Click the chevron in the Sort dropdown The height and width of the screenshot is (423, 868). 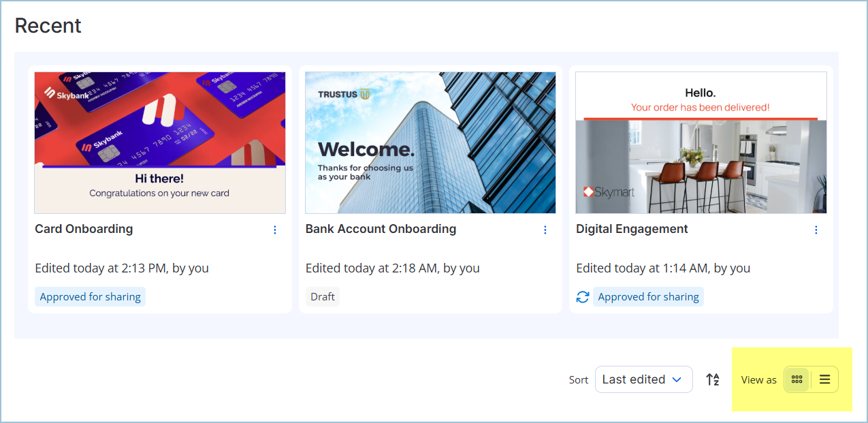(677, 379)
